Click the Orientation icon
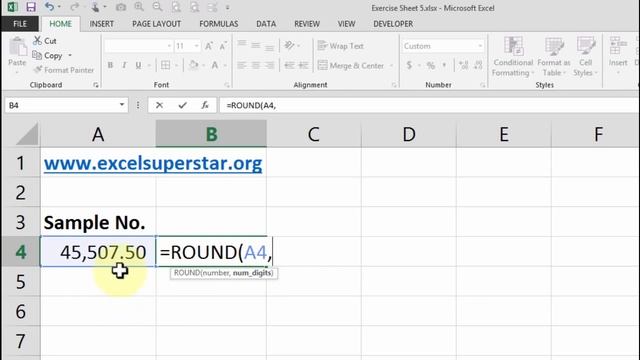 tap(289, 45)
